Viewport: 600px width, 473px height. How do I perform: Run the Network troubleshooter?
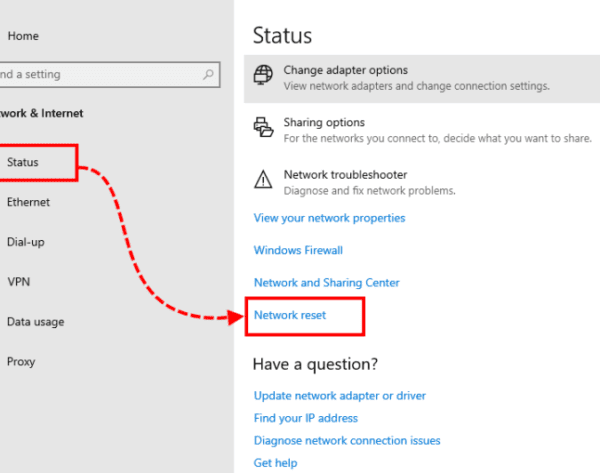(339, 173)
